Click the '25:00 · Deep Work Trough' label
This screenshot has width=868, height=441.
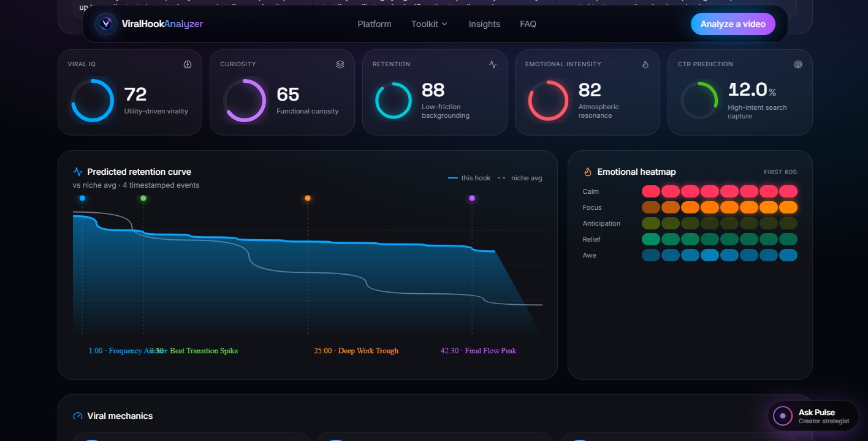(x=356, y=351)
